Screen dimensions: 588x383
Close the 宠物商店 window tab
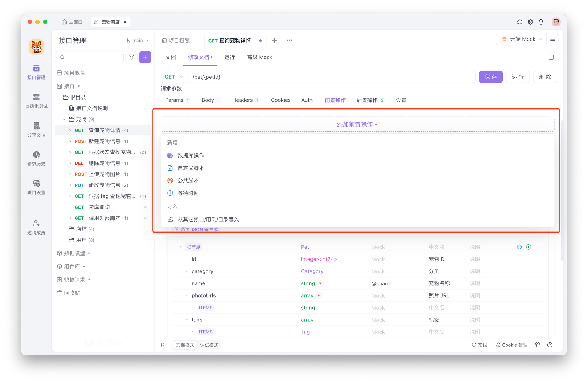pos(125,22)
